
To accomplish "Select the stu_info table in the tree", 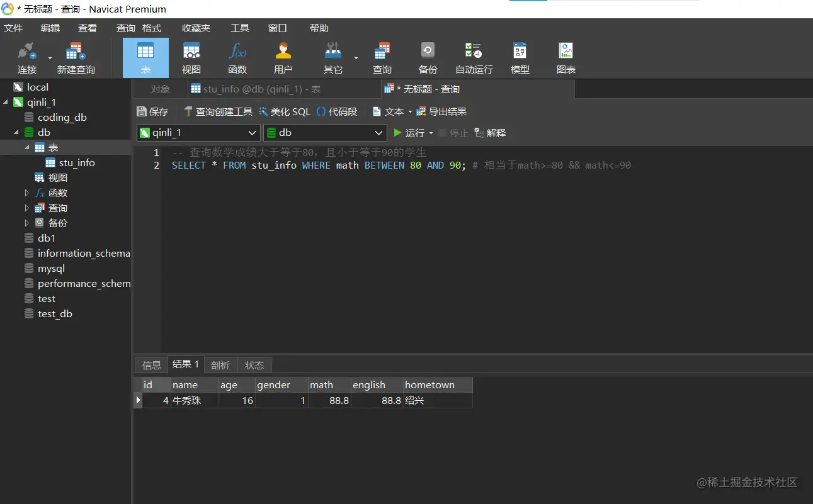I will click(x=77, y=162).
